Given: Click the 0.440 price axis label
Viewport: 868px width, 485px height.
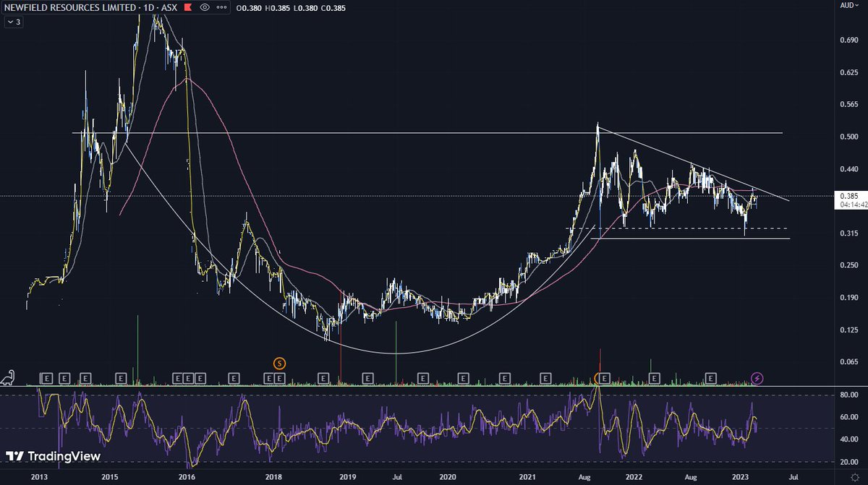Looking at the screenshot, I should 848,169.
